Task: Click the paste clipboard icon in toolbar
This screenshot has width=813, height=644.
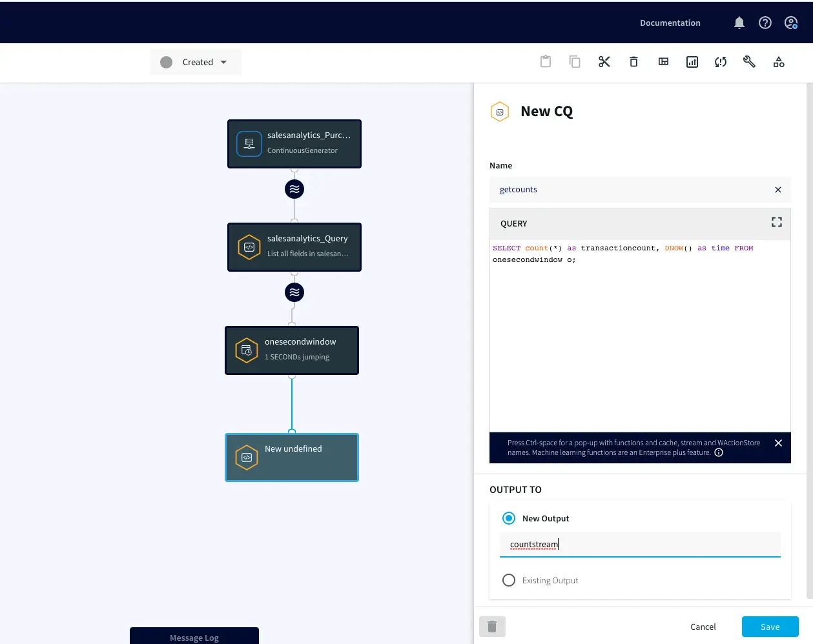Action: [x=546, y=62]
